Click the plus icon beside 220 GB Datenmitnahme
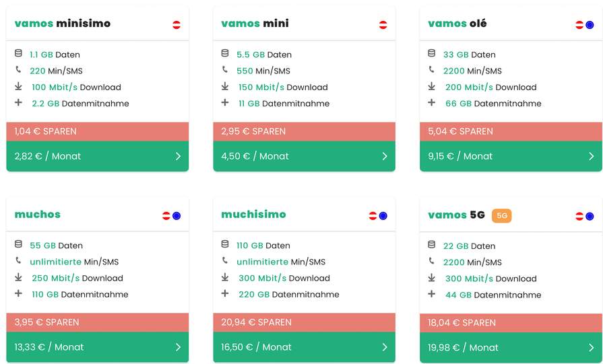603x364 pixels. click(225, 294)
